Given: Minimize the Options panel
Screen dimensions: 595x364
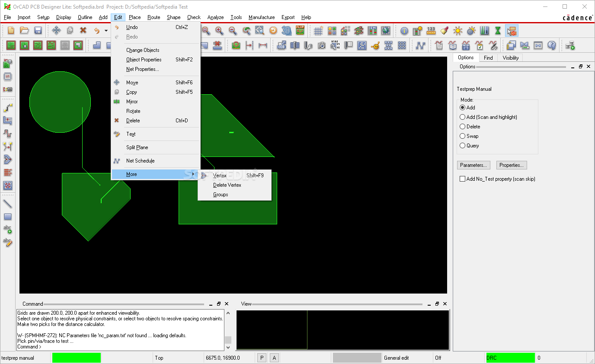Looking at the screenshot, I should coord(573,67).
